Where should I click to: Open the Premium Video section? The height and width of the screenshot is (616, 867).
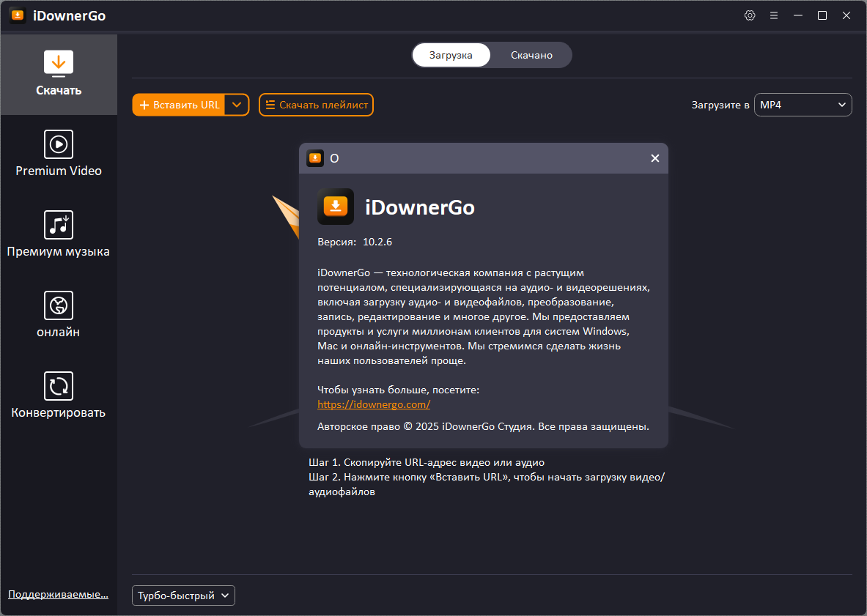59,154
